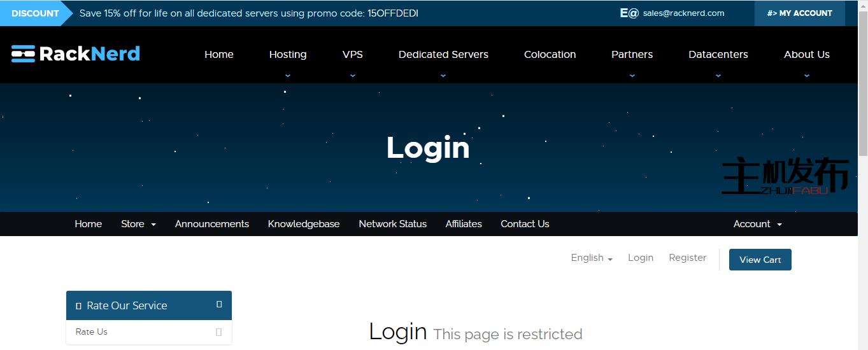
Task: Click the icon right of Rate Us
Action: [x=219, y=332]
